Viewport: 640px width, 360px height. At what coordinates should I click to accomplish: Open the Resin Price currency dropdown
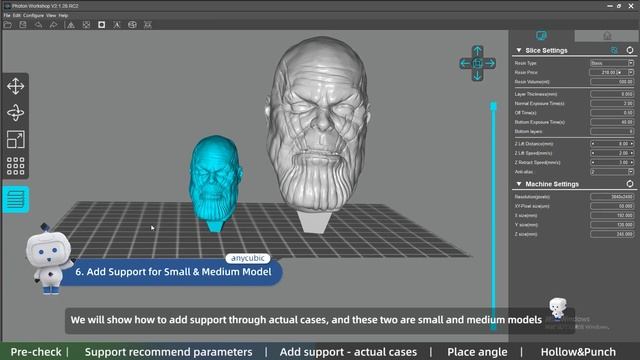(x=631, y=72)
